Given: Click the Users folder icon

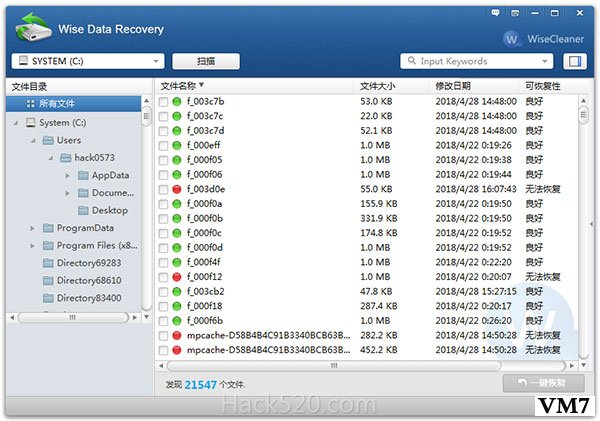Looking at the screenshot, I should coord(48,140).
